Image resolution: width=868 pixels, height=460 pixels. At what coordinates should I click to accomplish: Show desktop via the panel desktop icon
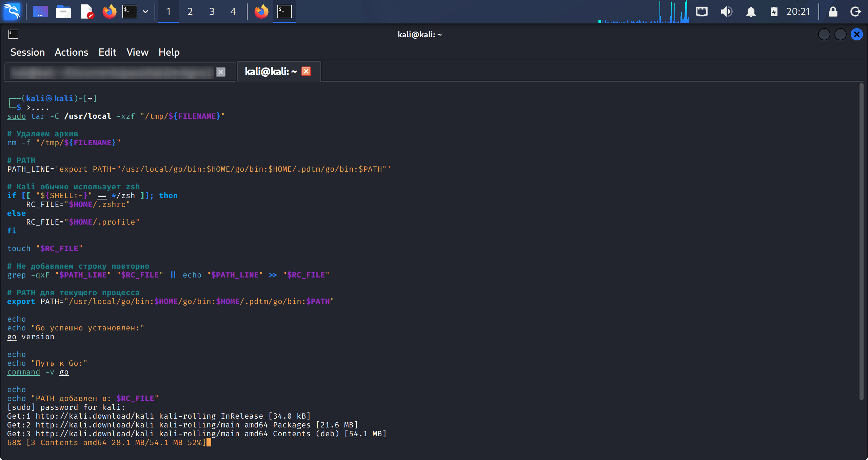[x=40, y=12]
